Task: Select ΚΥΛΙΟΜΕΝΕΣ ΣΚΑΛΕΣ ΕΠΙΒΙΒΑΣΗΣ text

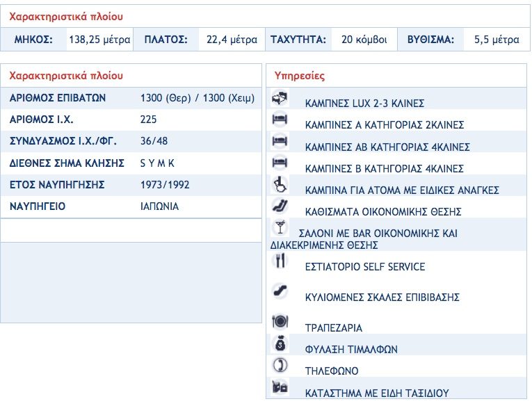Action: click(382, 298)
